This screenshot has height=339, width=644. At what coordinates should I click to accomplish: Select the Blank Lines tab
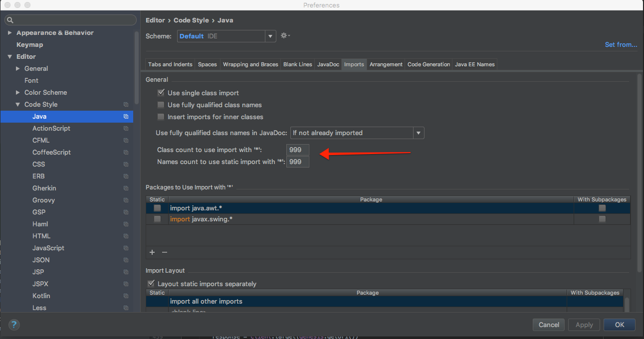click(x=298, y=64)
